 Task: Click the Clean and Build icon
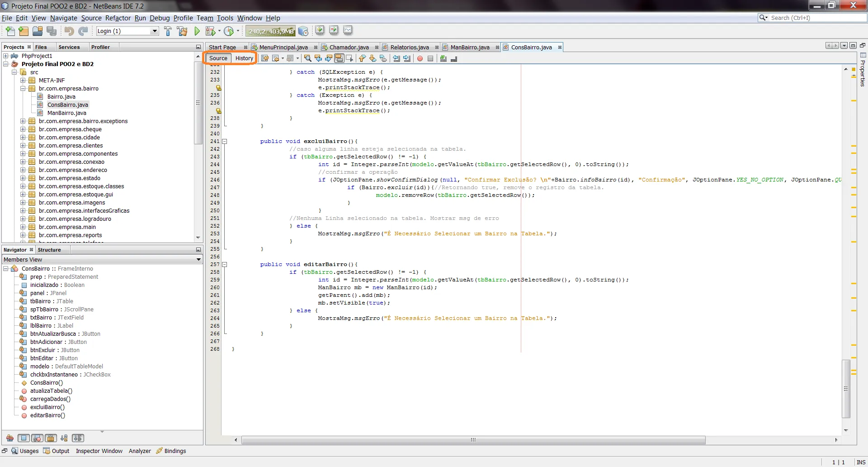(x=182, y=31)
